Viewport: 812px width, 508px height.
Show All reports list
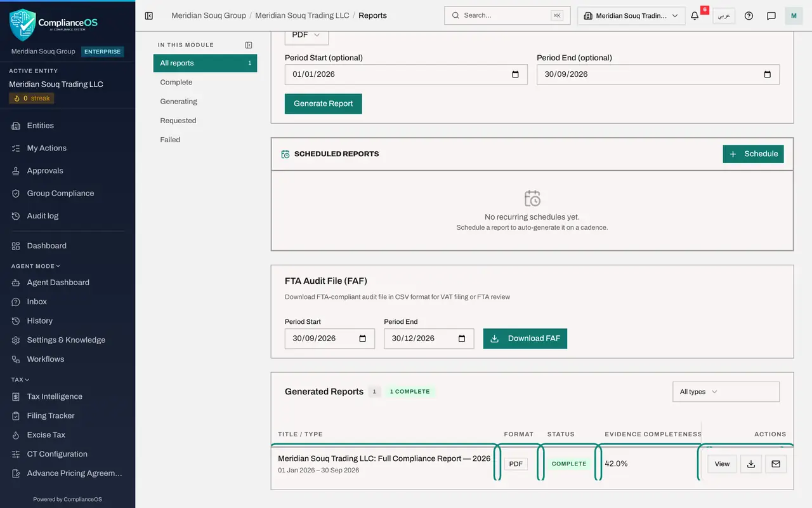pyautogui.click(x=205, y=63)
